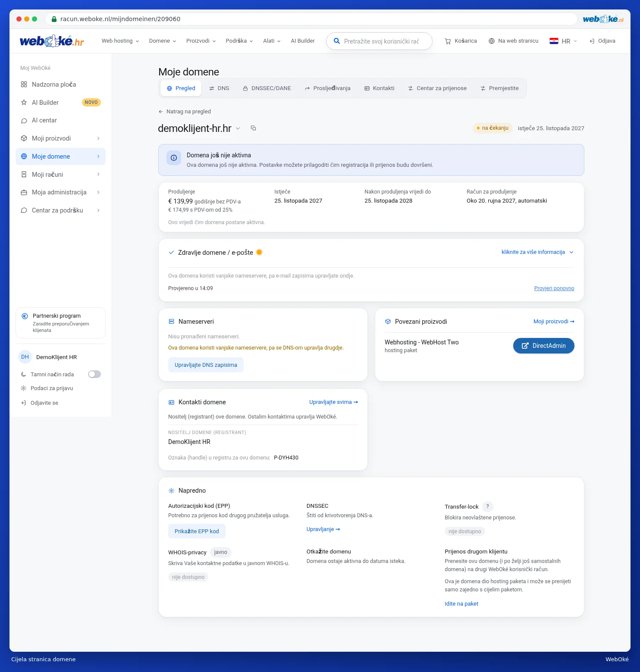Click the Partnerski program euro icon
This screenshot has height=672, width=640.
tap(25, 316)
